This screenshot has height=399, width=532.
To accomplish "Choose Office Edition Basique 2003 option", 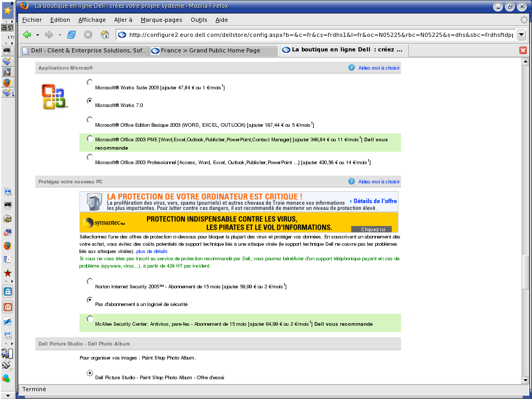I will pos(89,119).
